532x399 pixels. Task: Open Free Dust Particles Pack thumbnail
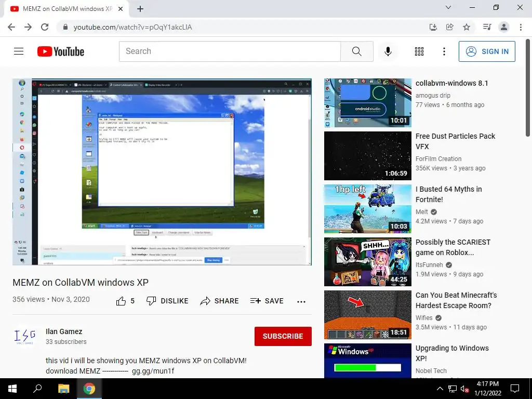tap(367, 156)
